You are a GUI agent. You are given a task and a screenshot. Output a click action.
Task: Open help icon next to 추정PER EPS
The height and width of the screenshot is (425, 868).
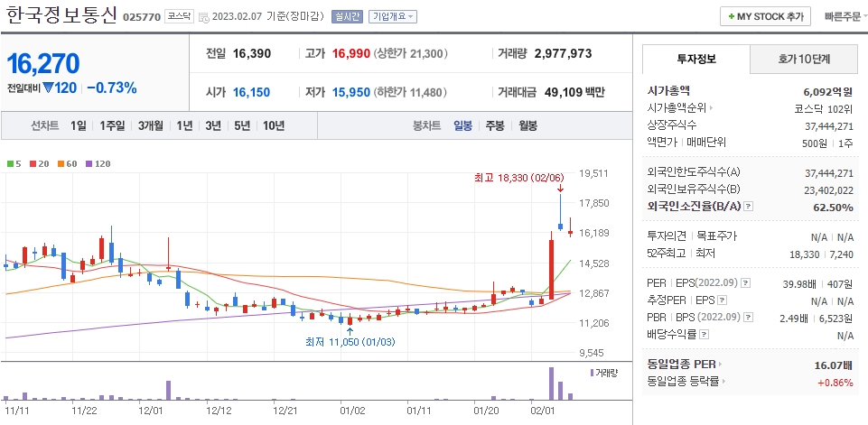click(722, 300)
